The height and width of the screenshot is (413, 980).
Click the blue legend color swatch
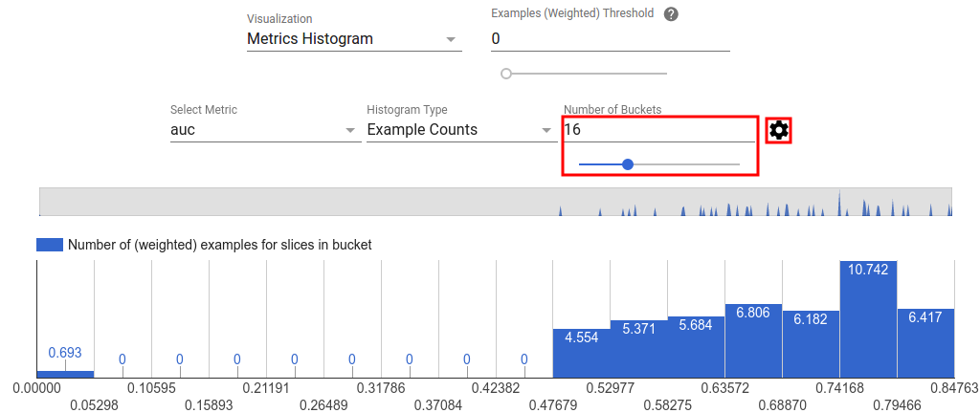(x=49, y=245)
